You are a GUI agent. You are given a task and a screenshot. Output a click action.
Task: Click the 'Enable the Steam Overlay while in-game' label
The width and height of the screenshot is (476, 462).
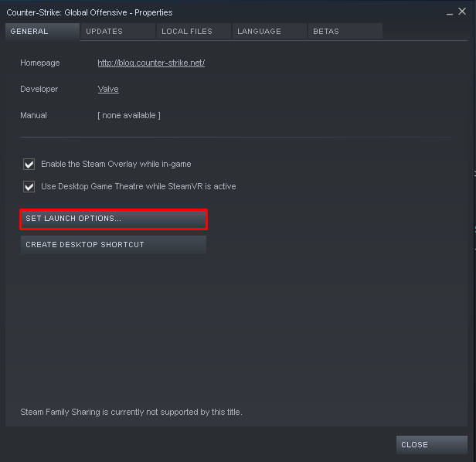coord(116,164)
